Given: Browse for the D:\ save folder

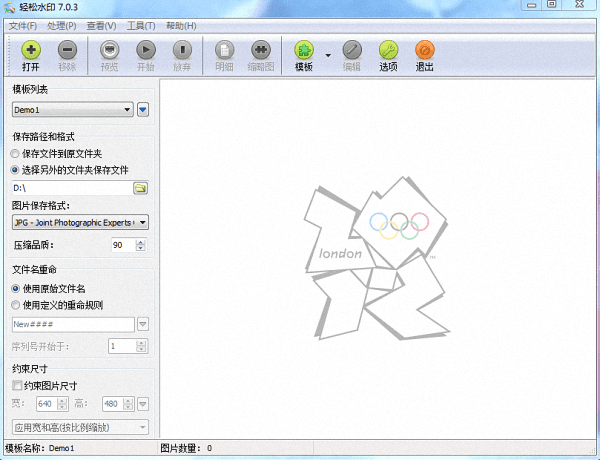Looking at the screenshot, I should click(x=140, y=188).
